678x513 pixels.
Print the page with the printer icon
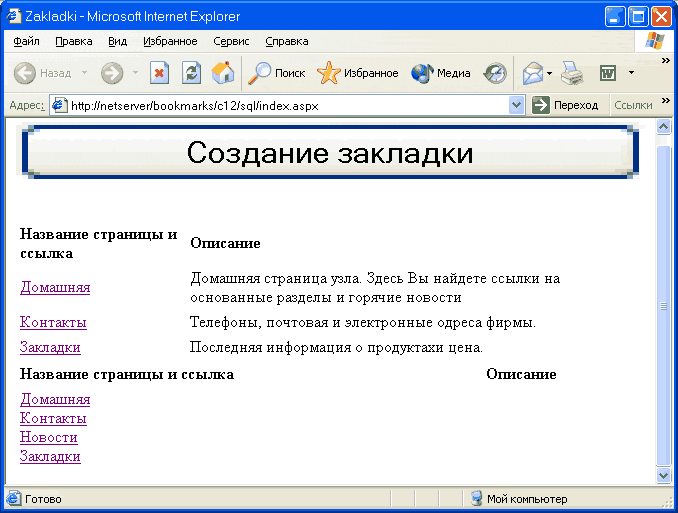(x=572, y=73)
